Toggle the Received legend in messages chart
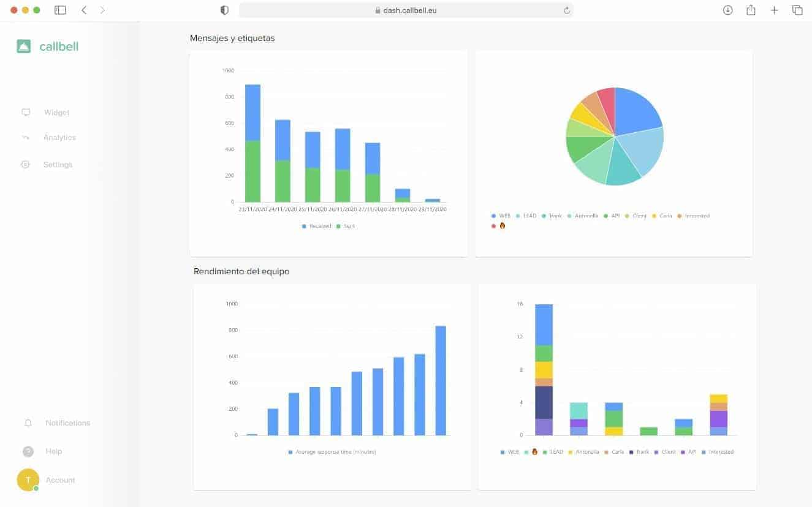 (x=316, y=227)
